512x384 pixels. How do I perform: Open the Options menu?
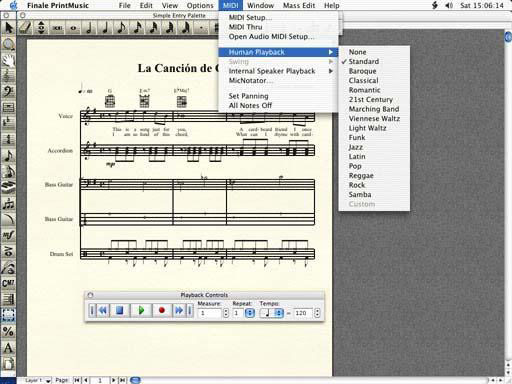click(x=200, y=5)
